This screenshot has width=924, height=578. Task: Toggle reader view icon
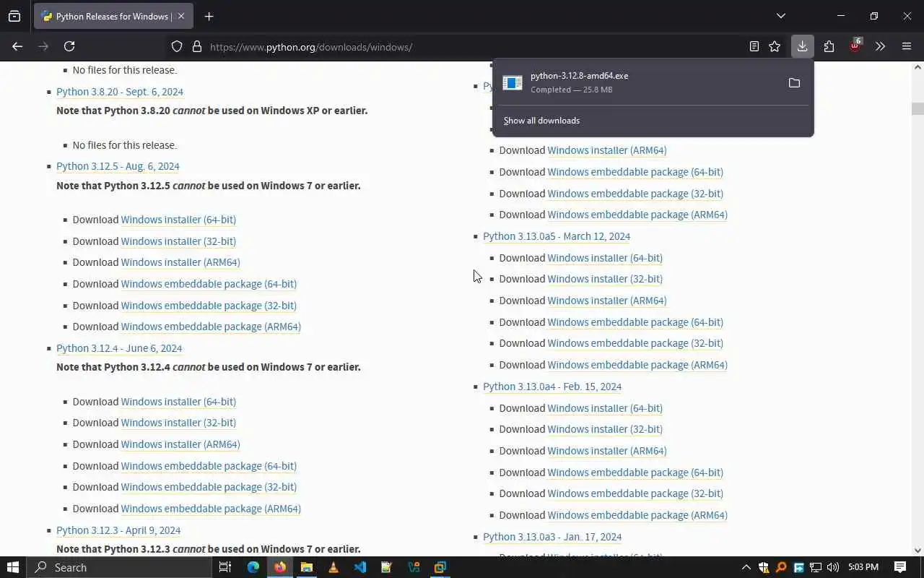pos(754,46)
